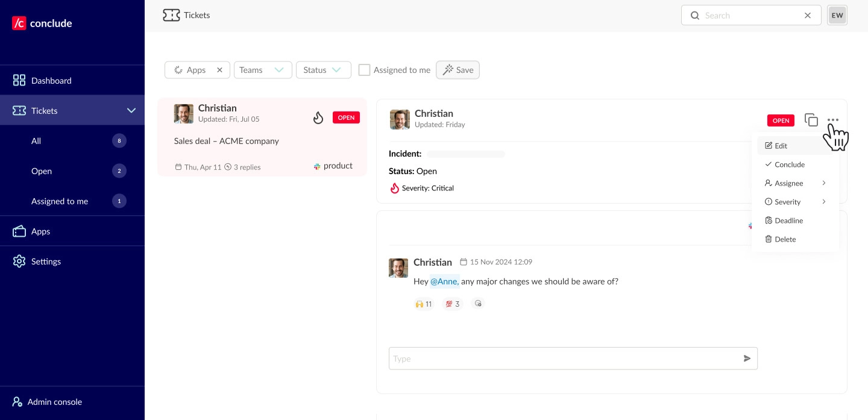This screenshot has height=420, width=868.
Task: Toggle the 100 reaction with count 3
Action: pos(452,304)
